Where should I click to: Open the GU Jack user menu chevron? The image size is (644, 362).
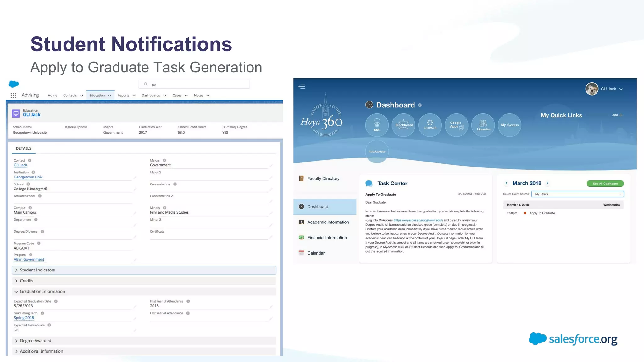click(x=621, y=89)
